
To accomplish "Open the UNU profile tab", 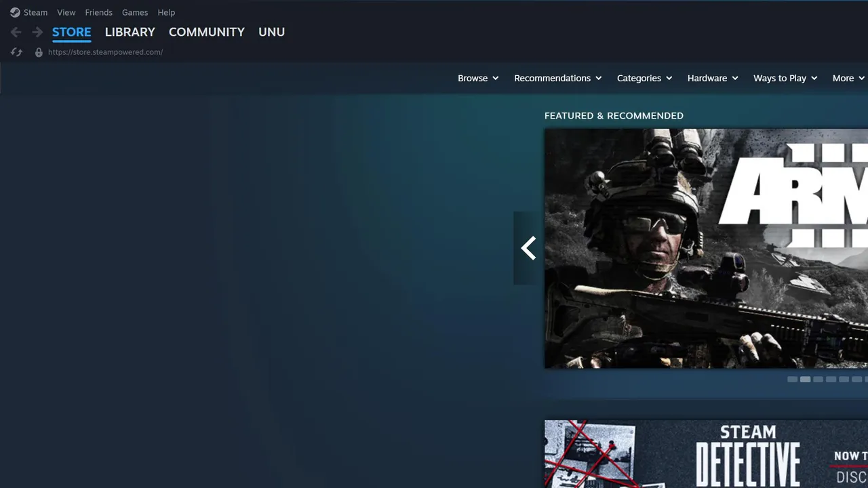I will (x=271, y=32).
